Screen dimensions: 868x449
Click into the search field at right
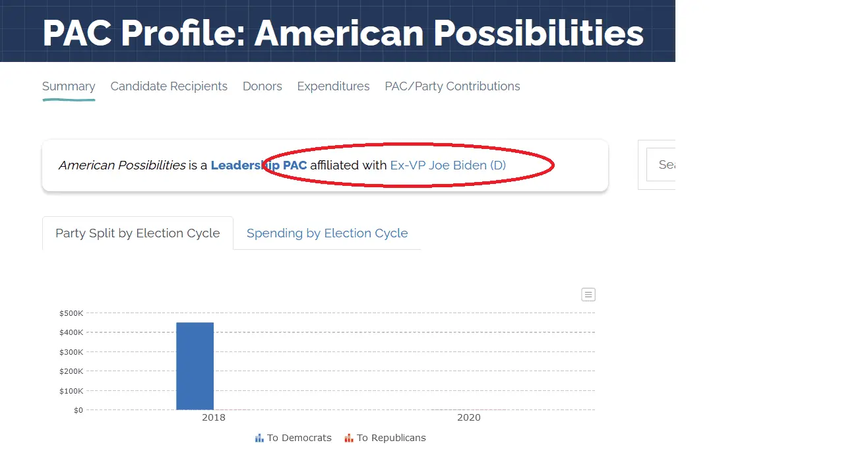coord(663,165)
